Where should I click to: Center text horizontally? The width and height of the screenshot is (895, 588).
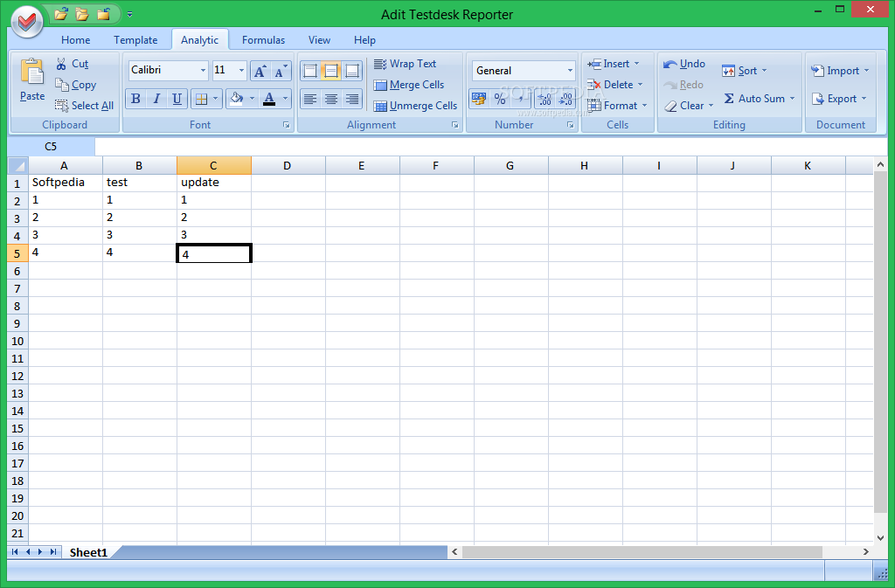point(331,100)
